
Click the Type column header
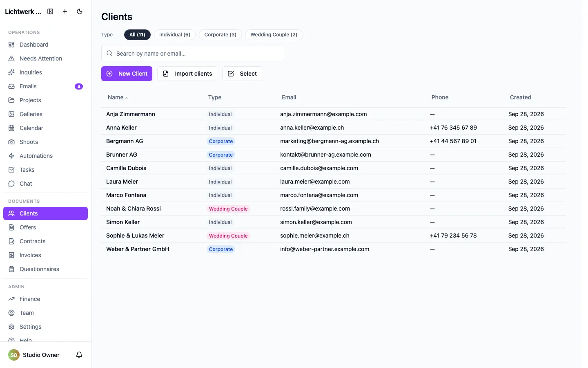pyautogui.click(x=215, y=97)
